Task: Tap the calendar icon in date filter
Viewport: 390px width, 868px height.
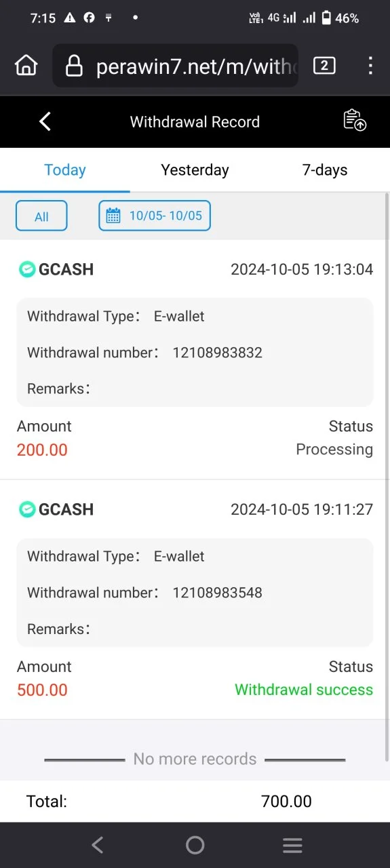Action: [x=113, y=216]
